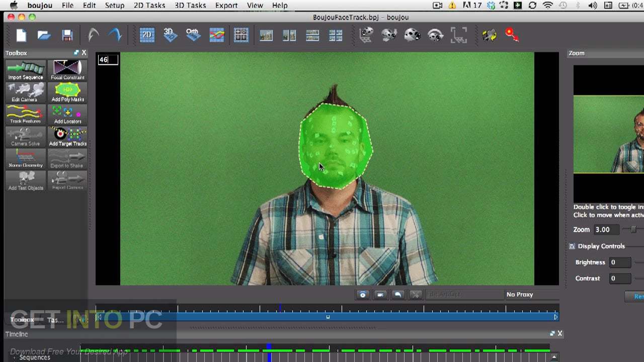Undock the Toolbox panel
The height and width of the screenshot is (362, 644).
pyautogui.click(x=76, y=53)
